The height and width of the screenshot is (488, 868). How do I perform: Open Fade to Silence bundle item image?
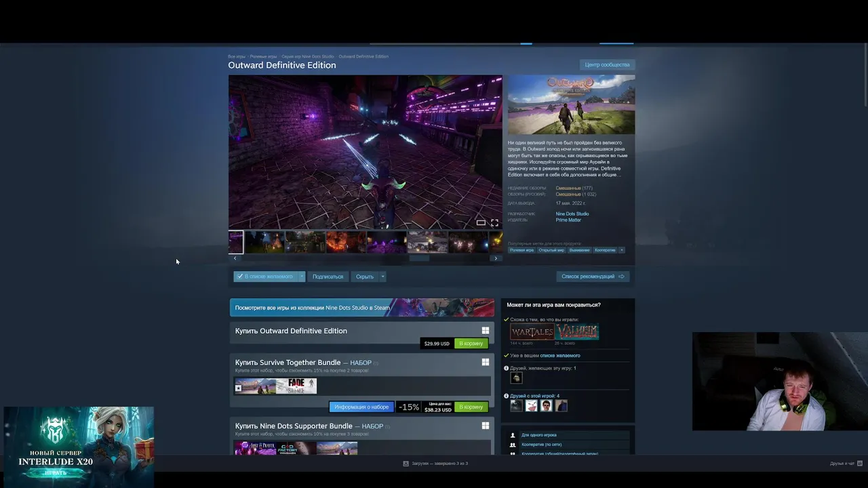click(296, 386)
